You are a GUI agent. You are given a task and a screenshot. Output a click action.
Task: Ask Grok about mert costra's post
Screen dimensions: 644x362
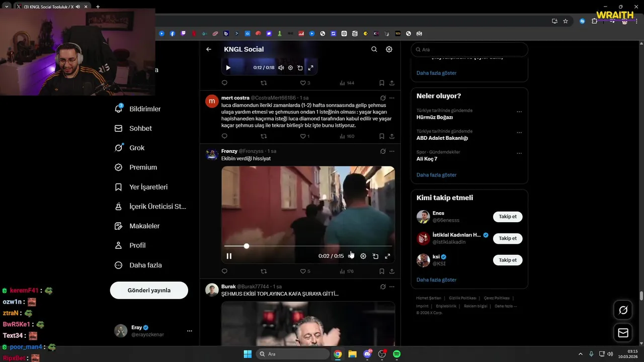(383, 98)
